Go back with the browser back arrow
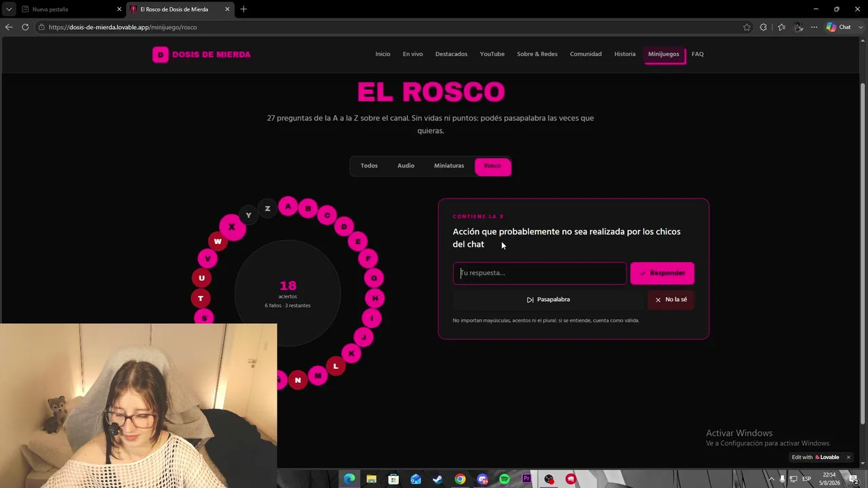The width and height of the screenshot is (868, 488). 9,27
